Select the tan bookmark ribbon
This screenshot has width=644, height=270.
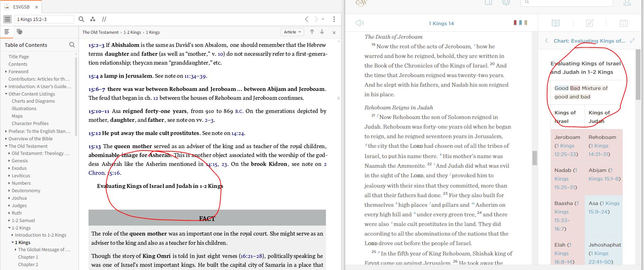[526, 23]
